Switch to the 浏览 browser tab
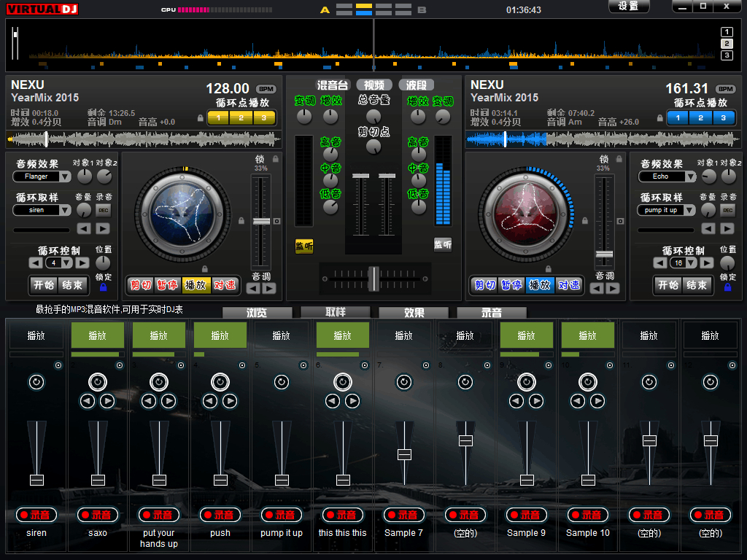The width and height of the screenshot is (747, 560). 257,312
